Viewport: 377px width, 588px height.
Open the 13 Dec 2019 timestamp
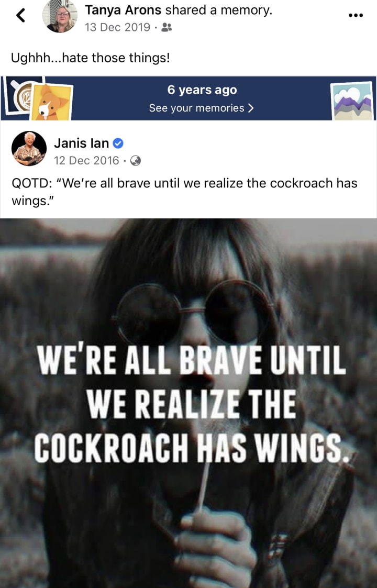[x=117, y=27]
